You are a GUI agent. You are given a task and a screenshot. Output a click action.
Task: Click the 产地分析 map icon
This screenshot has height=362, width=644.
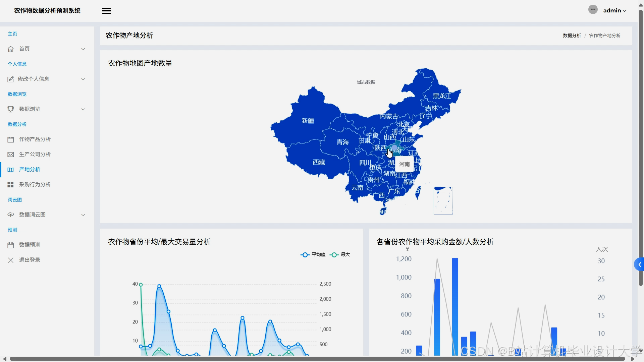(x=10, y=169)
